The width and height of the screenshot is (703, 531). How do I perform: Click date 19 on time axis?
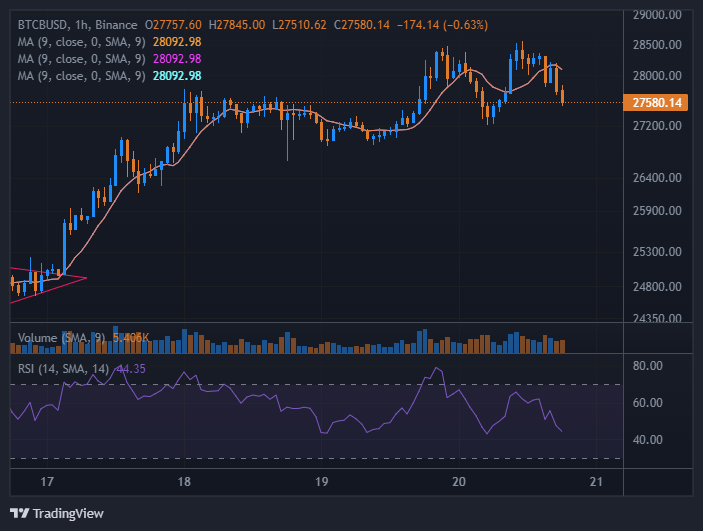321,482
